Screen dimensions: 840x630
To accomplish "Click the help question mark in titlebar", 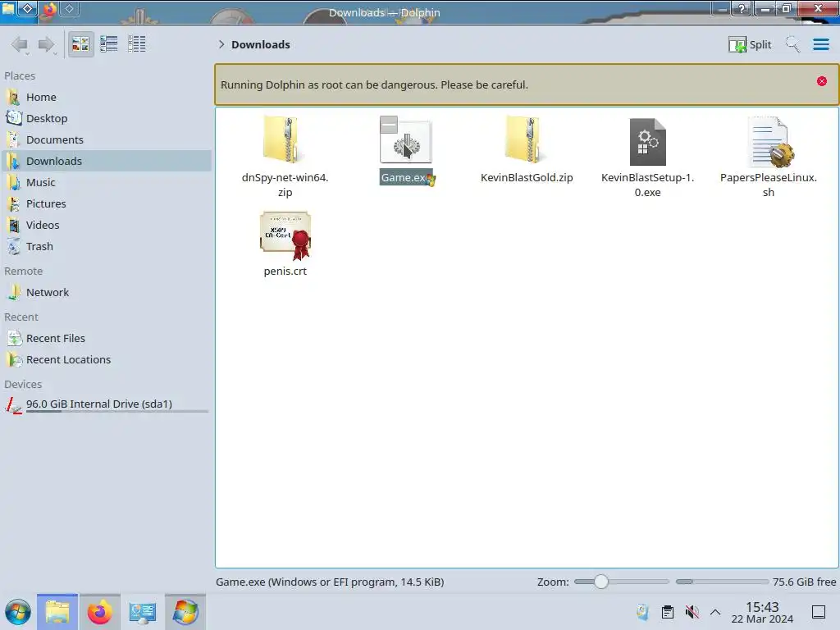I will (742, 8).
